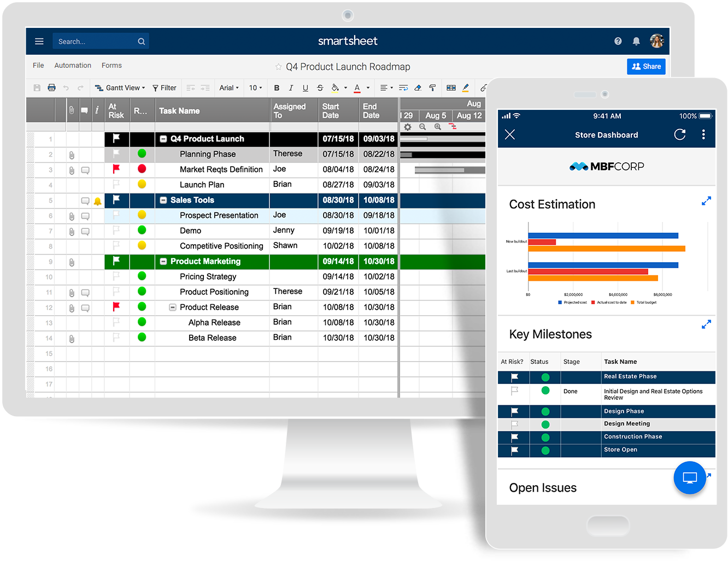Open the conditional formatting grid icon

pos(451,88)
